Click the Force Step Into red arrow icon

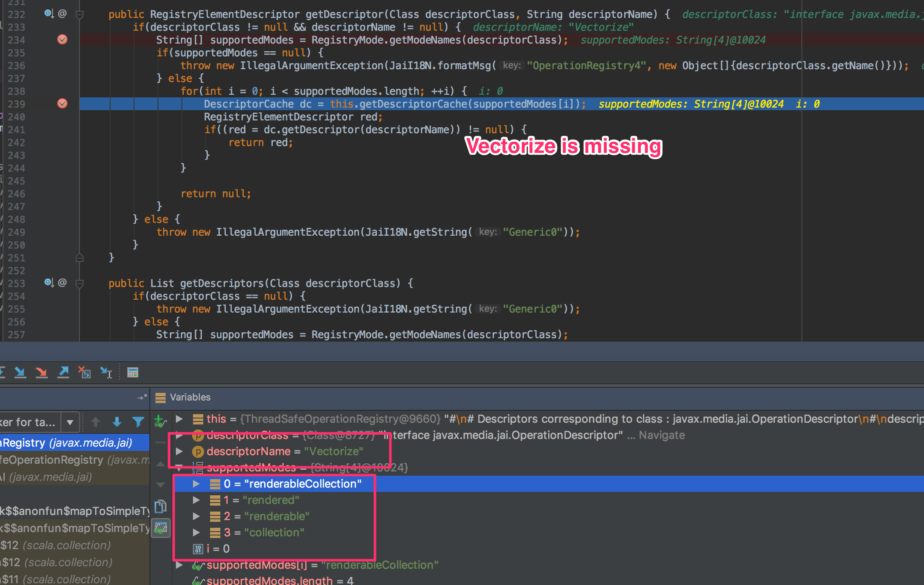click(41, 372)
